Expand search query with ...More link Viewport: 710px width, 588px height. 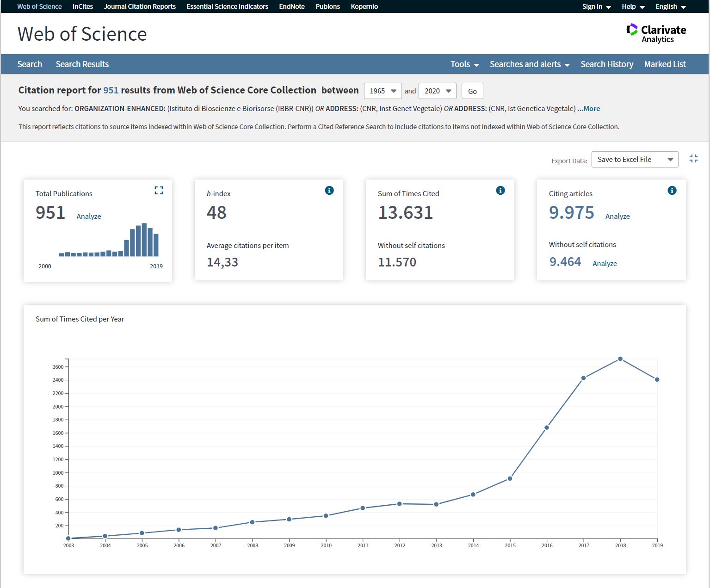588,109
